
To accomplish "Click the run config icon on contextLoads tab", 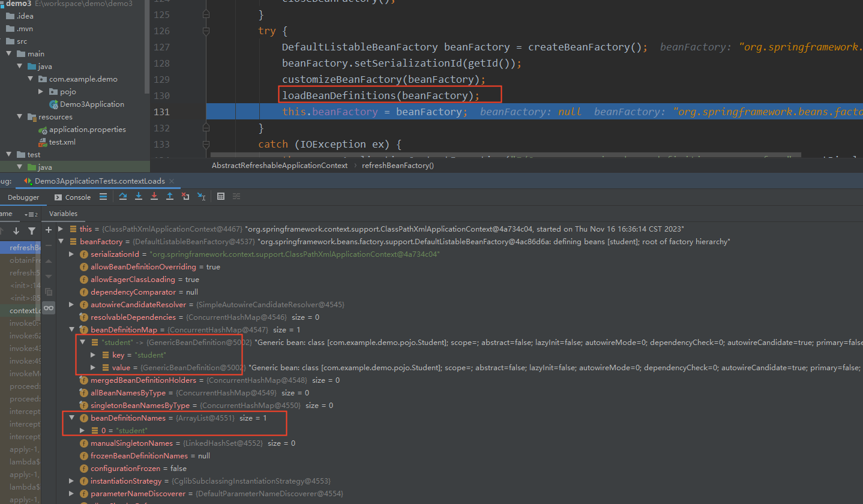I will [28, 181].
